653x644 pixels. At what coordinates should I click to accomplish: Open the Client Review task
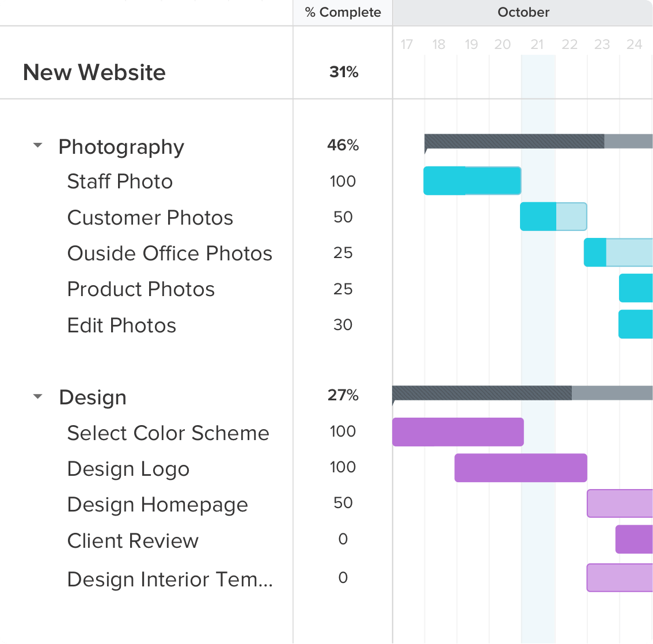pos(132,541)
